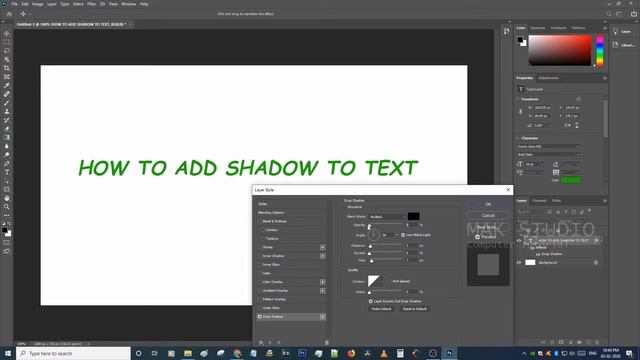Open VLC from the taskbar
Viewport: 640px width, 360px height.
point(384,353)
